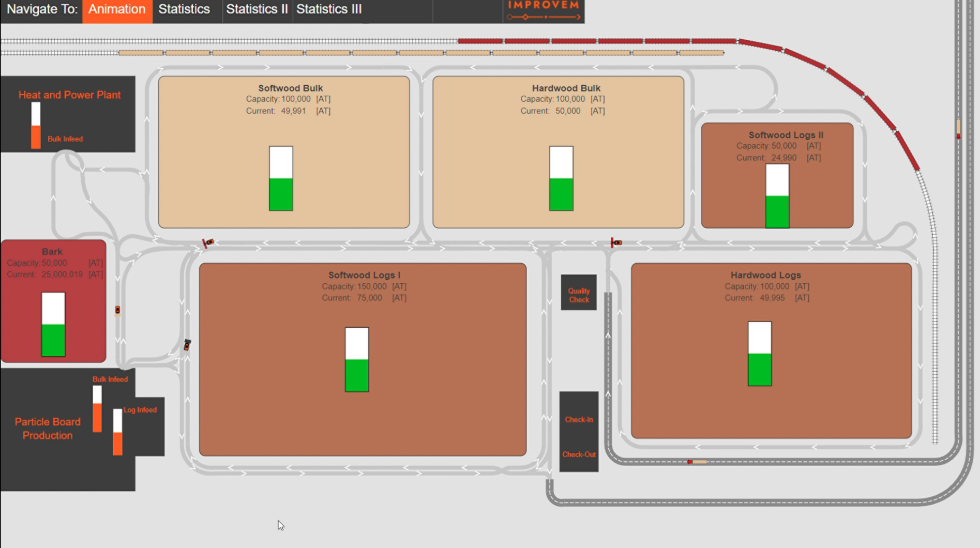The width and height of the screenshot is (980, 548).
Task: Click the Hardwood Logs level gauge
Action: click(x=759, y=354)
